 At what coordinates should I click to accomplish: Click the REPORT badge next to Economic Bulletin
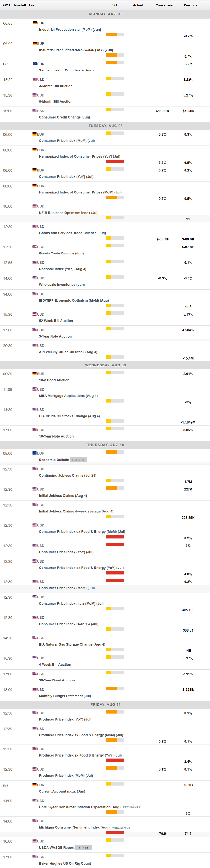tap(78, 460)
